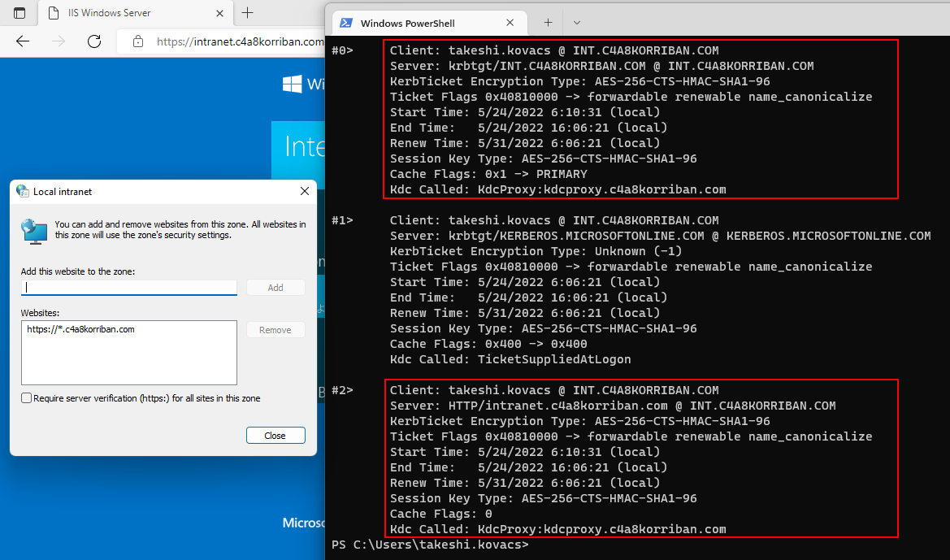Click the Edge address bar URL
Viewport: 950px width, 560px height.
coord(240,41)
